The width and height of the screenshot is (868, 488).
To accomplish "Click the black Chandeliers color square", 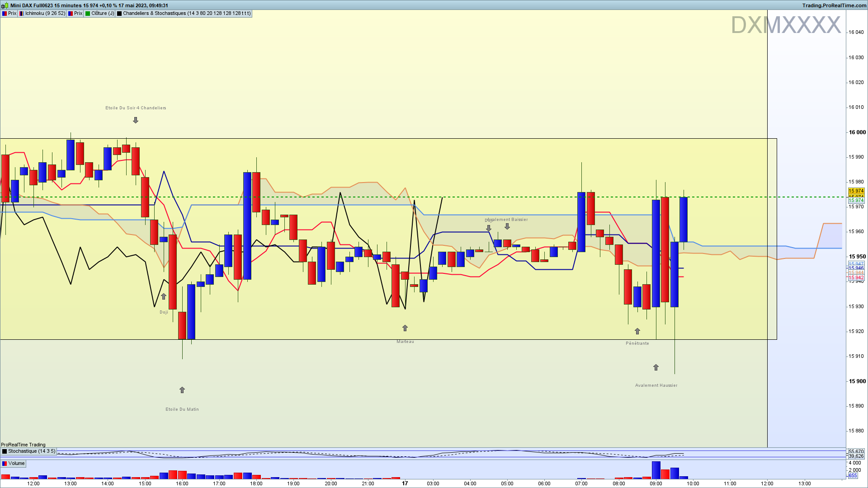I will tap(119, 14).
